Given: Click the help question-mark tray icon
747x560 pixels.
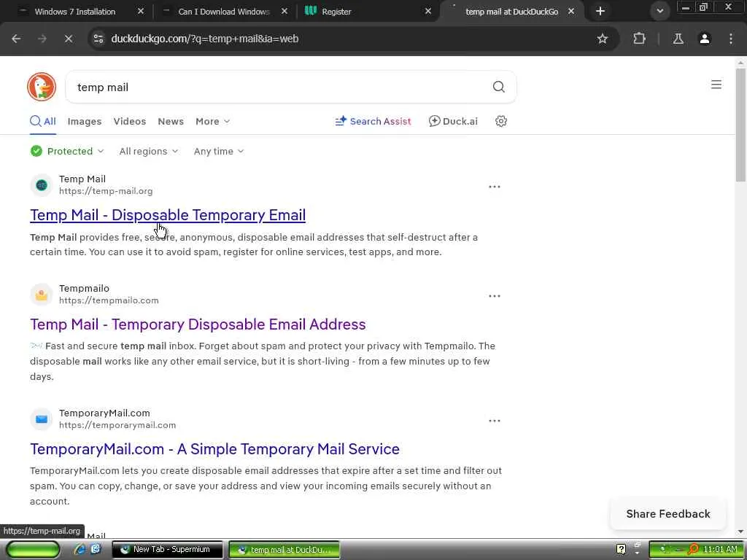Looking at the screenshot, I should tap(621, 550).
